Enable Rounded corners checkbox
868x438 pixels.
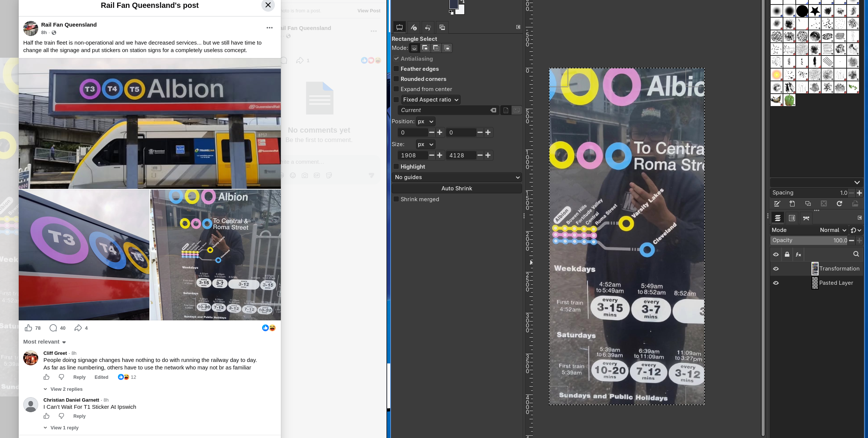(396, 79)
